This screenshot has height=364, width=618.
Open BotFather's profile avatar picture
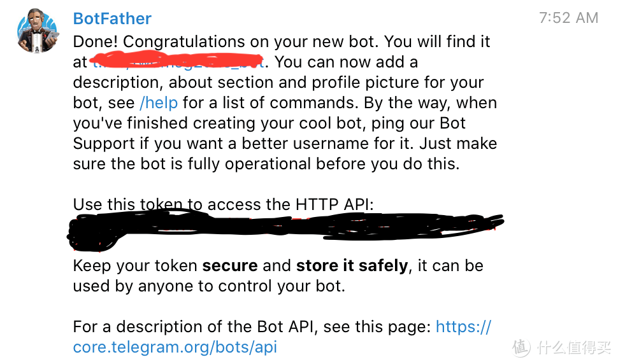(x=38, y=31)
